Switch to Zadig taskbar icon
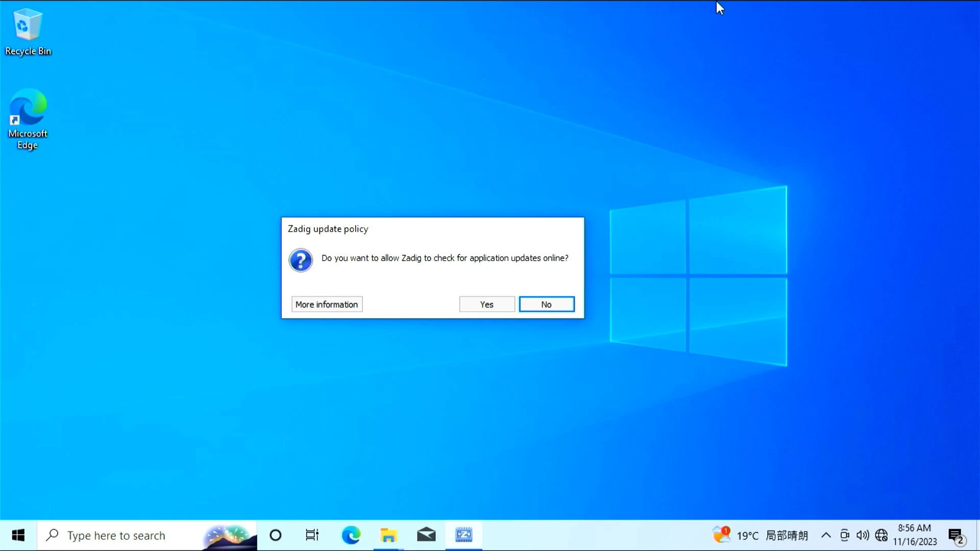This screenshot has height=551, width=980. point(463,535)
